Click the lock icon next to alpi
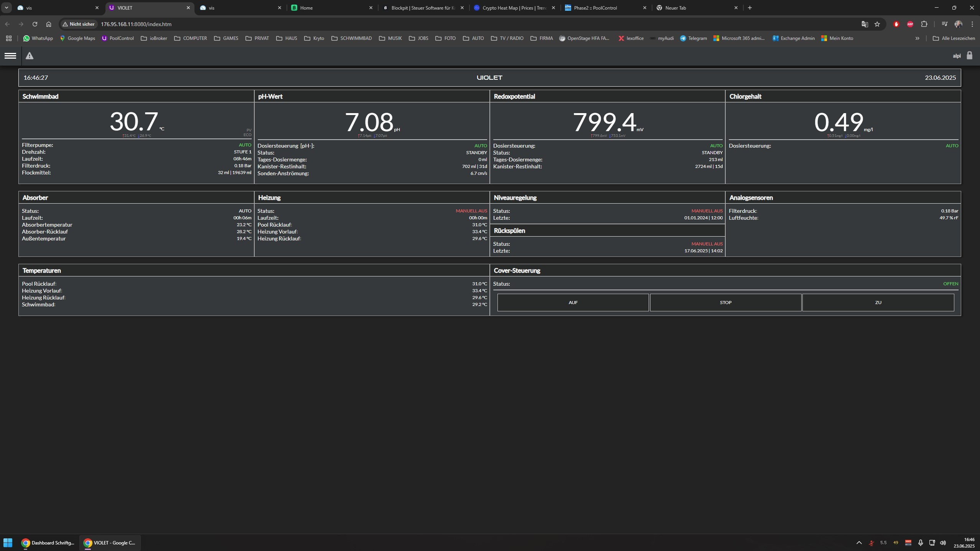This screenshot has height=551, width=980. point(969,56)
